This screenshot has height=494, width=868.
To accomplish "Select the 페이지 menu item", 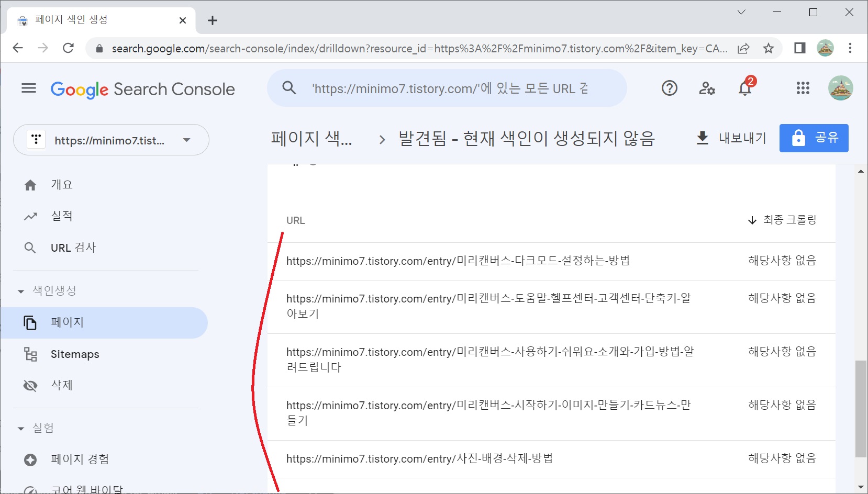I will 104,323.
